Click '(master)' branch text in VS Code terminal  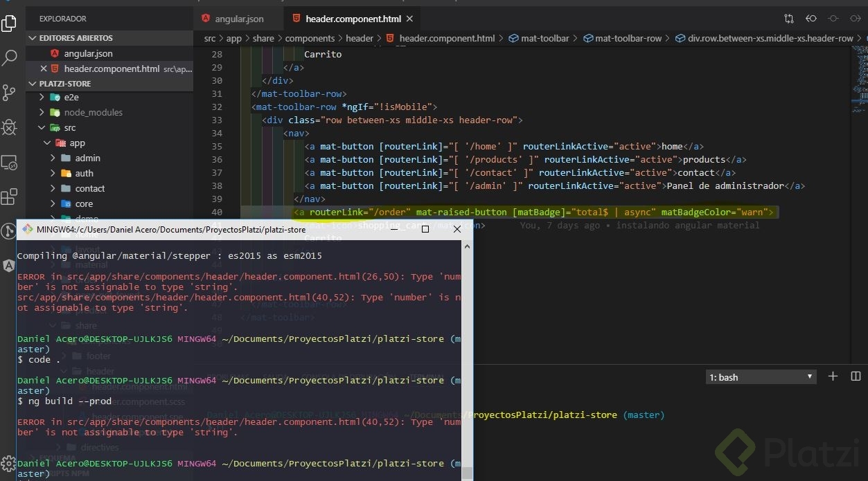pos(644,415)
